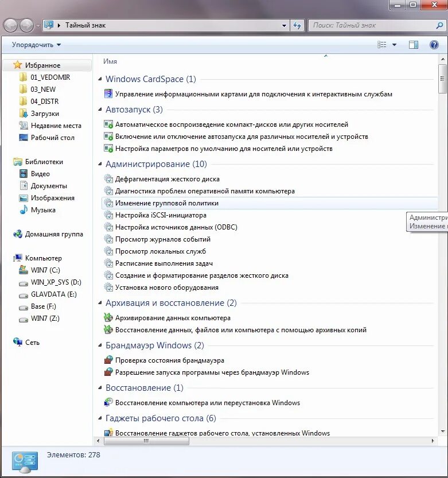448x478 pixels.
Task: Click the Избранное star icon
Action: pos(17,65)
